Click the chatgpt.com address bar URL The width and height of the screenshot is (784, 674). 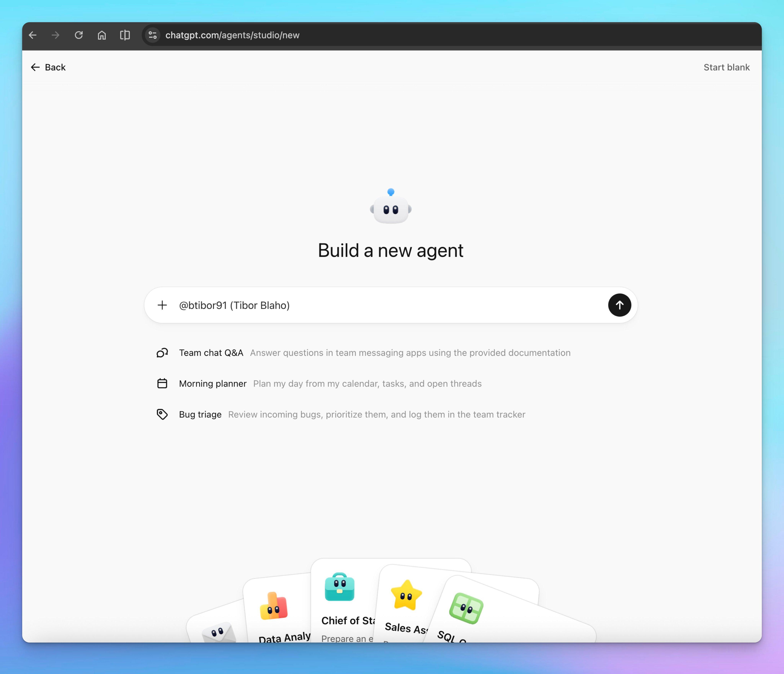pos(232,35)
